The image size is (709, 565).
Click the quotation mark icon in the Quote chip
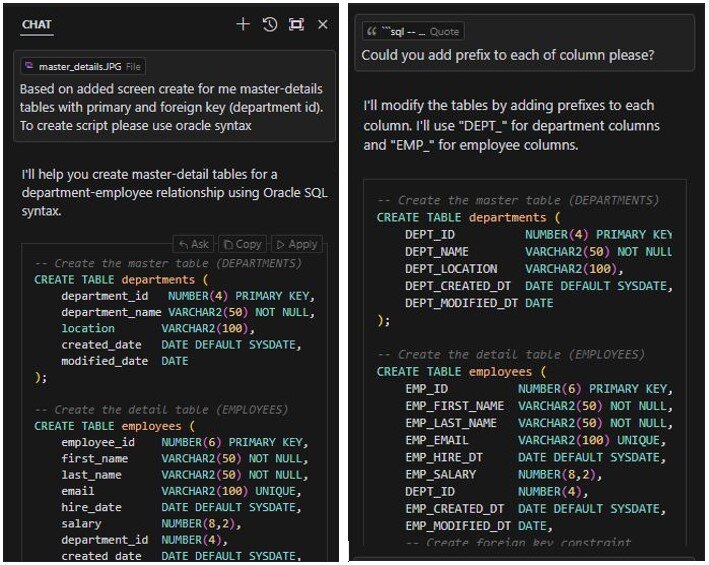[372, 32]
